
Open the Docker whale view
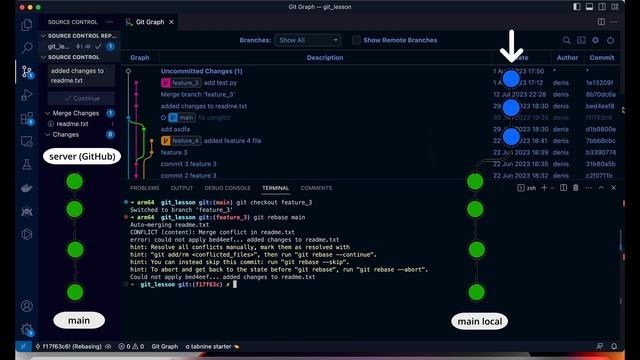coord(27,188)
